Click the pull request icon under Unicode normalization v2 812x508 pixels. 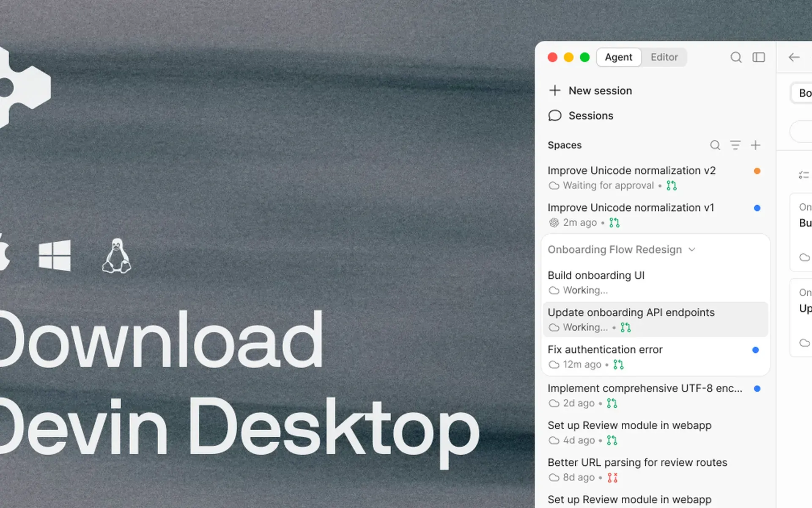click(x=672, y=185)
